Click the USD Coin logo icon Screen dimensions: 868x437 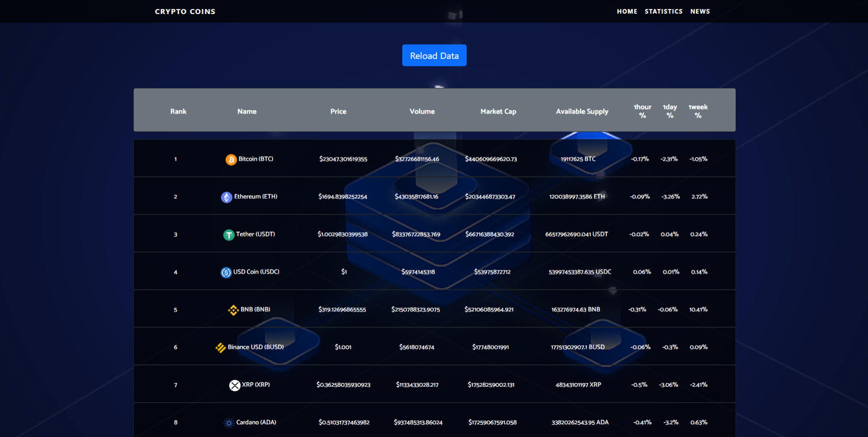(226, 272)
